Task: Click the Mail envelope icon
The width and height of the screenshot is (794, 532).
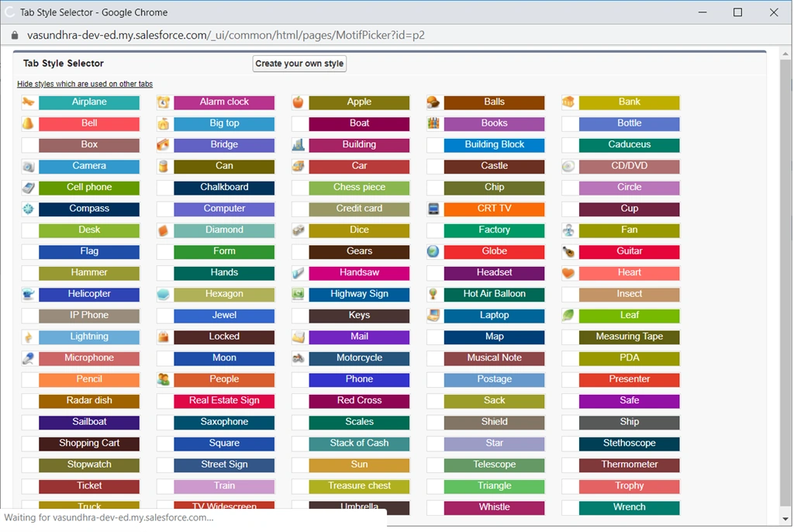Action: tap(299, 337)
